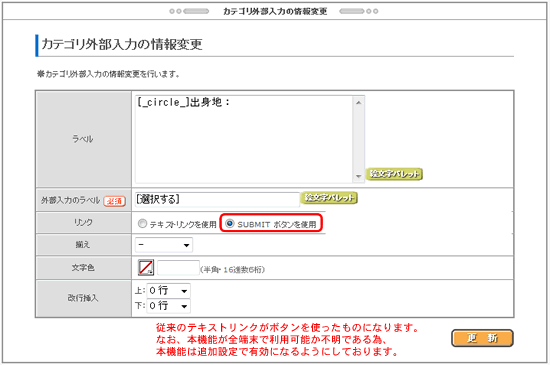The width and height of the screenshot is (550, 365).
Task: Open the 下 line-break count dropdown
Action: click(168, 306)
